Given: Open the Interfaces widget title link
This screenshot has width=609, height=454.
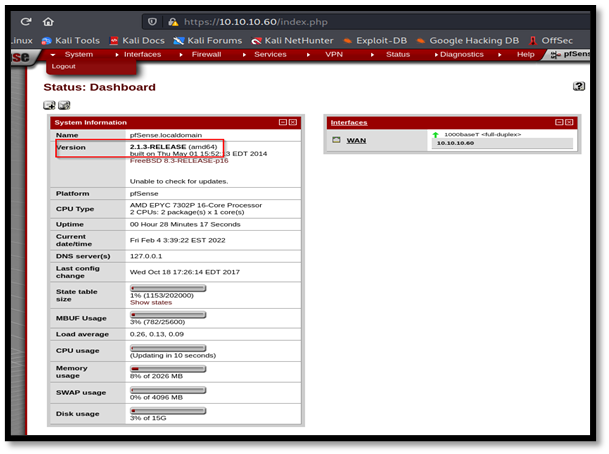Looking at the screenshot, I should [x=349, y=123].
